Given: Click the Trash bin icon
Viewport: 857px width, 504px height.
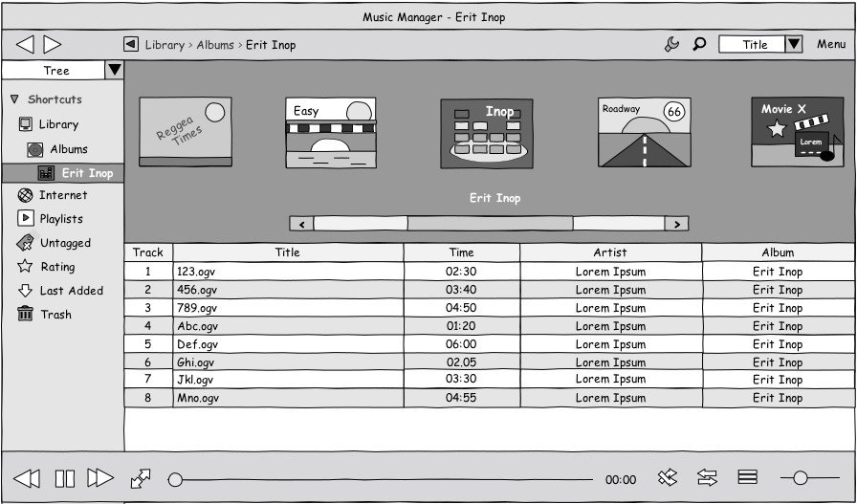Looking at the screenshot, I should coord(25,314).
